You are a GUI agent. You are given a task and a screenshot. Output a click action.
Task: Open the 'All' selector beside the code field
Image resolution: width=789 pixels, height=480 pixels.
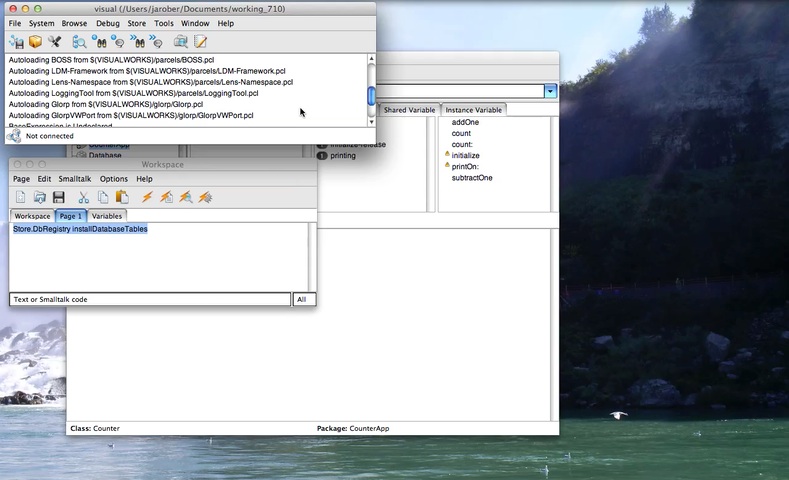[304, 299]
